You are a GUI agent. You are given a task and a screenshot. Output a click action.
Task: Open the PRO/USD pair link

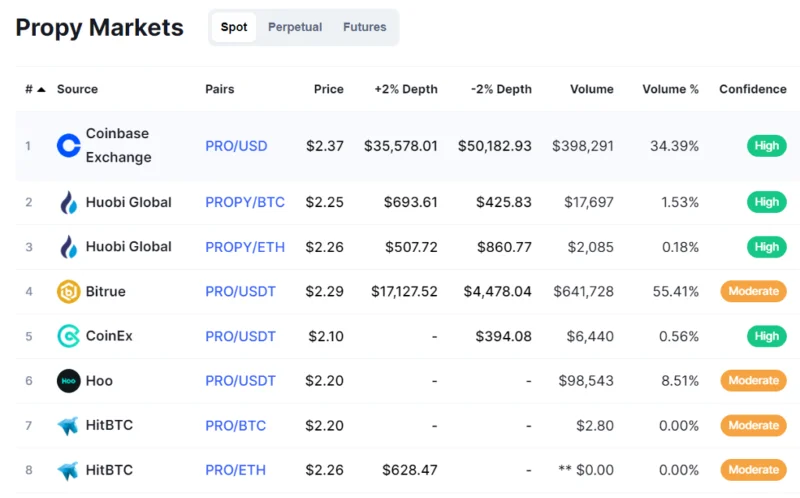tap(236, 146)
